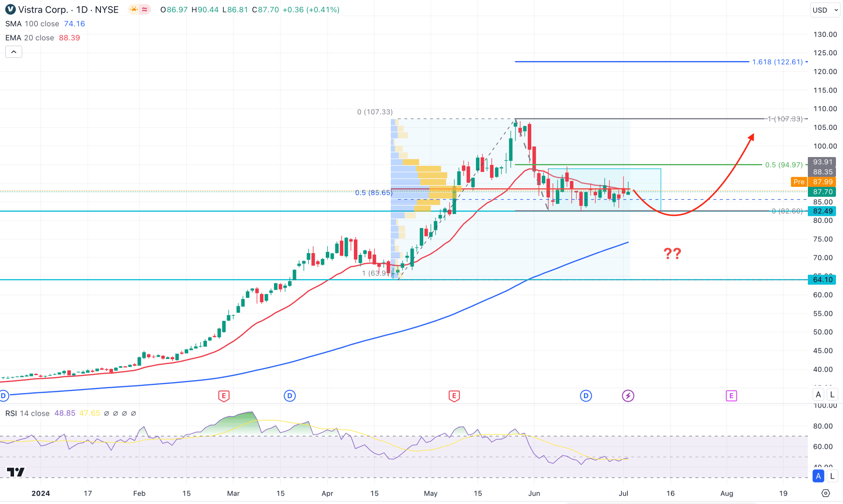Click the 1.618 (122.61) Fib label
This screenshot has width=843, height=504.
(777, 62)
